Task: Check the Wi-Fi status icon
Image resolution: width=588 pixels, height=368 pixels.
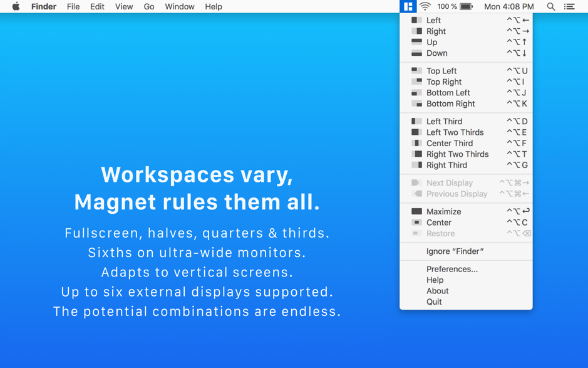Action: (425, 7)
